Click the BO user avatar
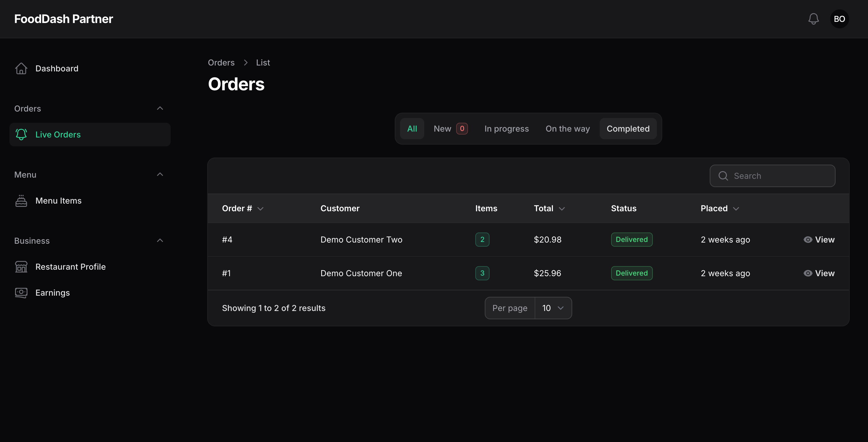 (x=839, y=19)
